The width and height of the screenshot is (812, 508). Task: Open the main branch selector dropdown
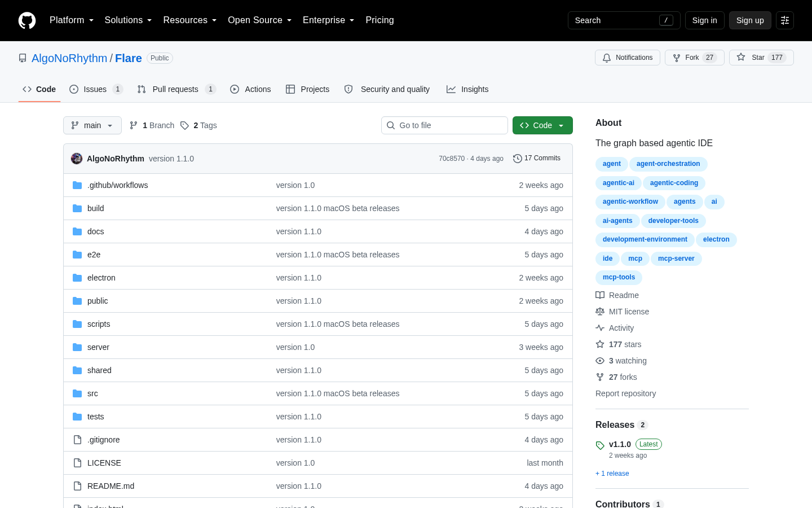pyautogui.click(x=92, y=125)
